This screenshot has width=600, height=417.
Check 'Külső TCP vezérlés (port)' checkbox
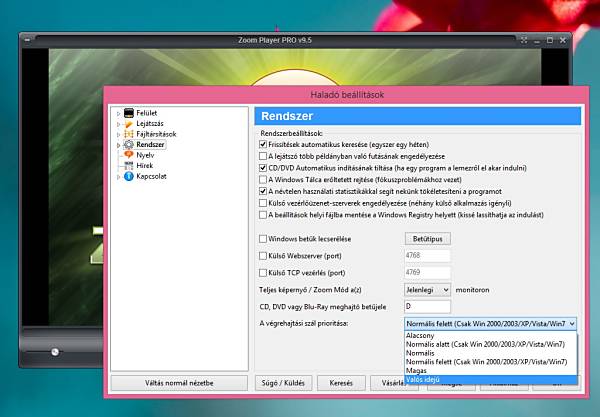coord(263,273)
